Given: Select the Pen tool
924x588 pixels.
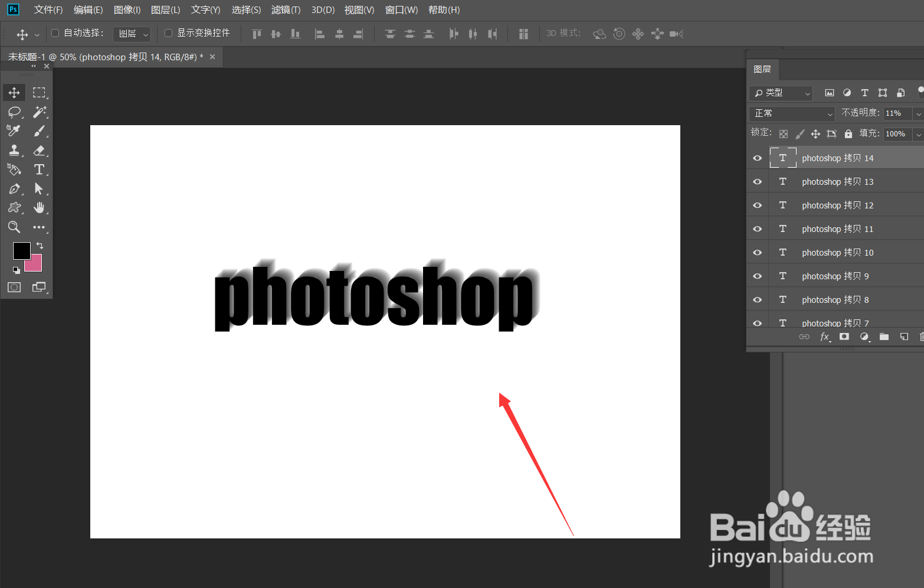Looking at the screenshot, I should point(14,189).
